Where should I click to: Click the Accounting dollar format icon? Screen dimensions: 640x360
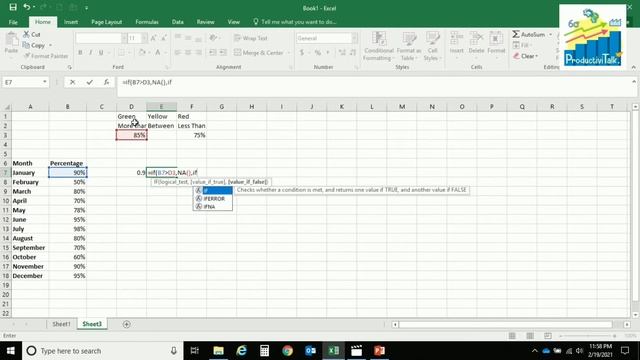click(302, 53)
